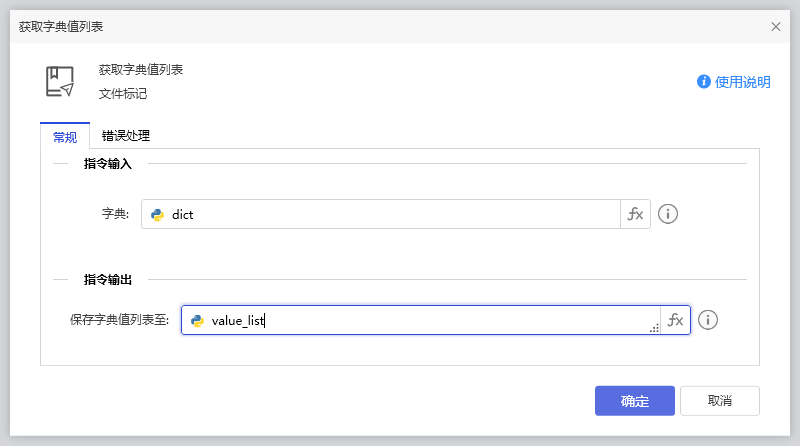Viewport: 800px width, 446px height.
Task: Click the resize grip in the value_list field
Action: coord(654,328)
